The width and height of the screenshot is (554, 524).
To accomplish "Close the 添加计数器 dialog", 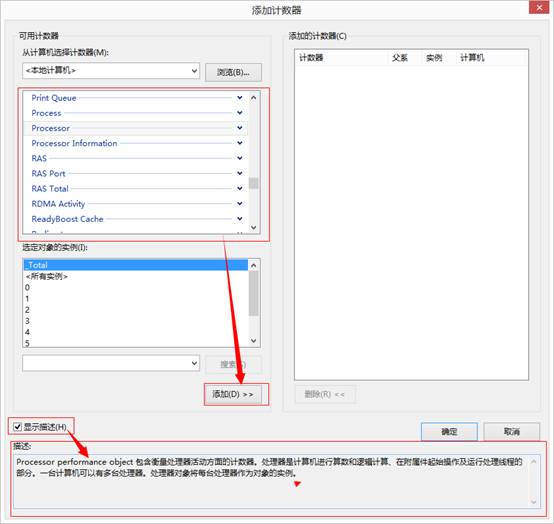I will tap(540, 7).
